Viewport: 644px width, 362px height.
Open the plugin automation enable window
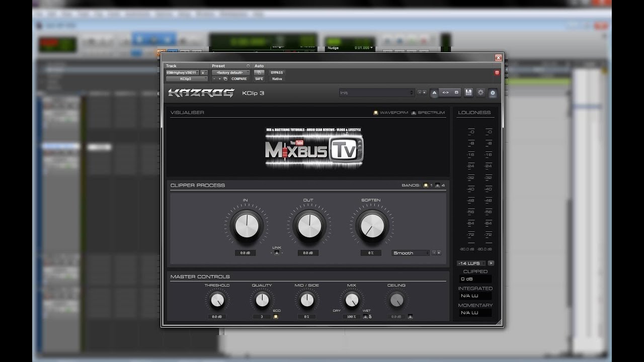[x=259, y=72]
